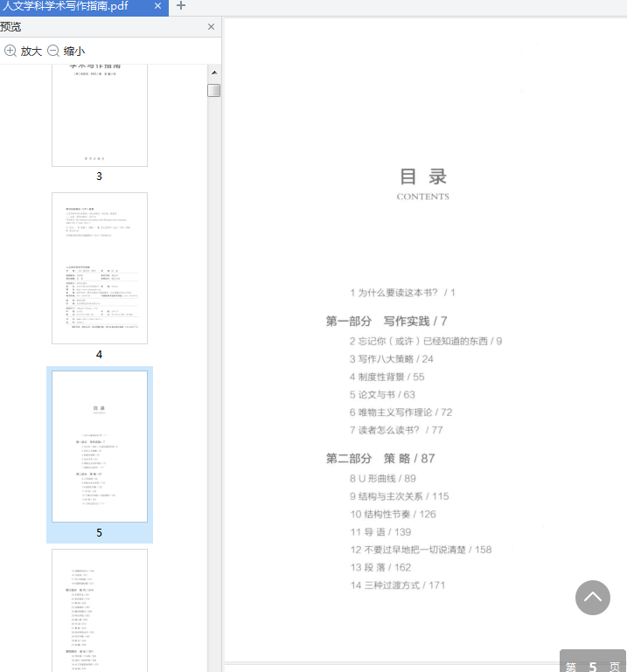
Task: Click the thumbnail scrollbar up arrow
Action: pos(214,73)
